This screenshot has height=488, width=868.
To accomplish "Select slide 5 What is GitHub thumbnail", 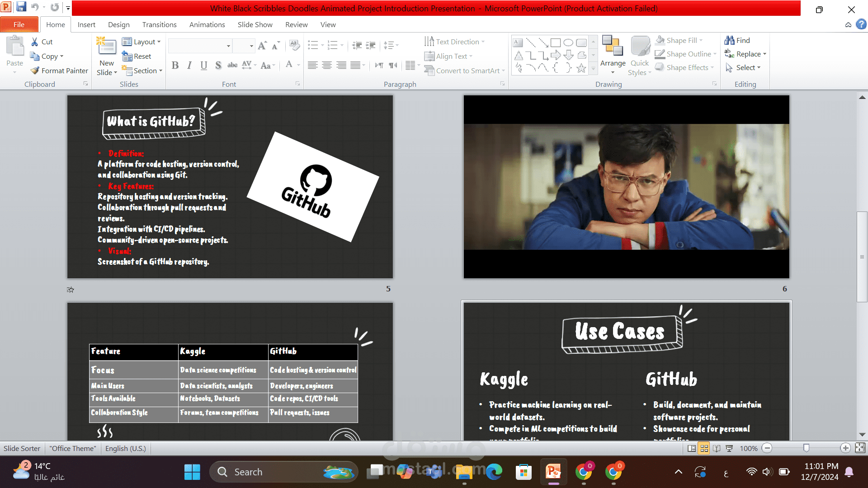I will [x=230, y=187].
